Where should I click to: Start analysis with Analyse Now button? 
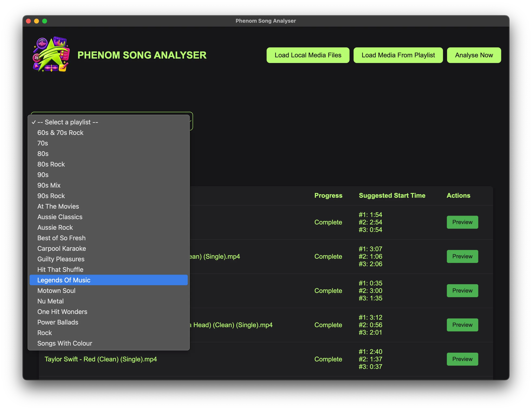(474, 55)
